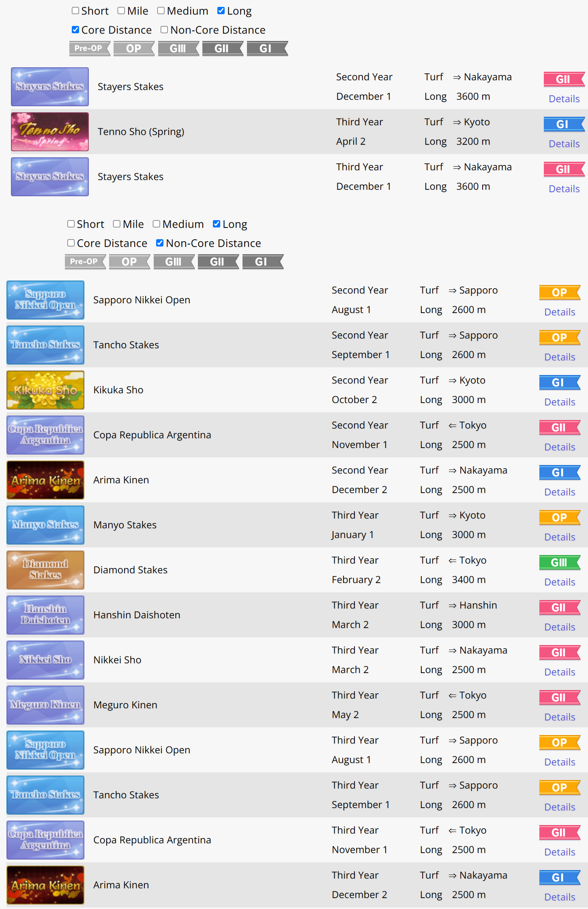Toggle the Pre-OP grade filter in upper section

pos(90,48)
